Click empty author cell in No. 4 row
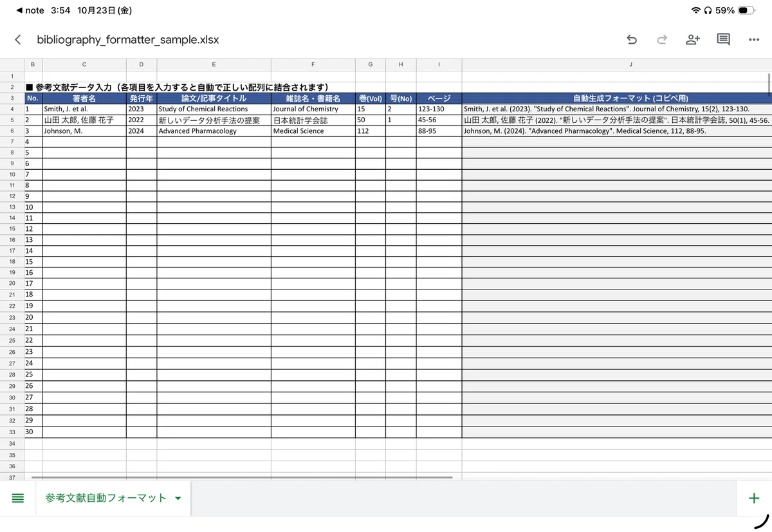The height and width of the screenshot is (532, 772). pos(84,142)
